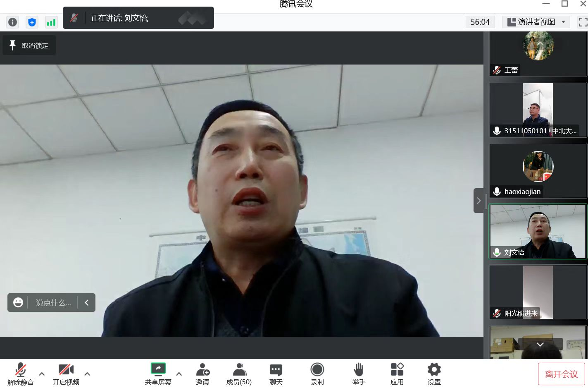Expand audio options arrow beside 解除静音
The width and height of the screenshot is (588, 388).
[42, 374]
